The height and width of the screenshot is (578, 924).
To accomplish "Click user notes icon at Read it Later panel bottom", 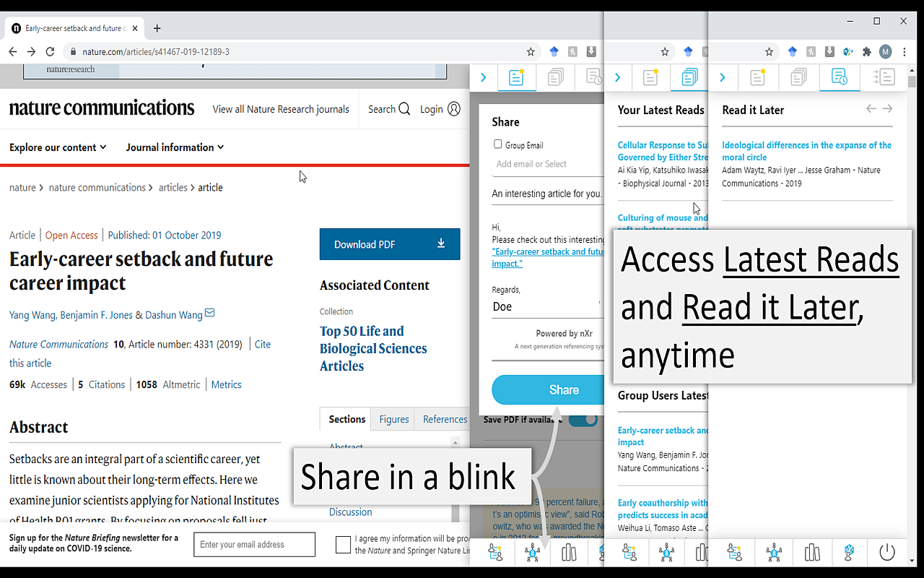I will tap(735, 553).
